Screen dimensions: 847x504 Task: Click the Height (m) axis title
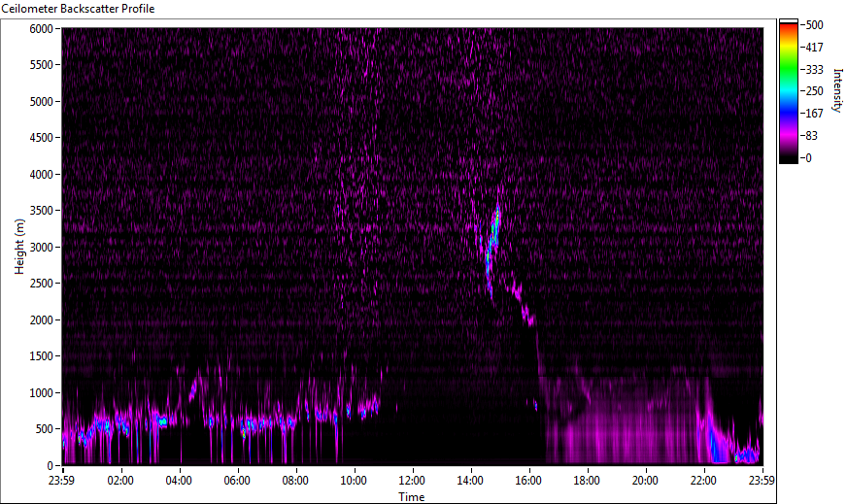19,247
